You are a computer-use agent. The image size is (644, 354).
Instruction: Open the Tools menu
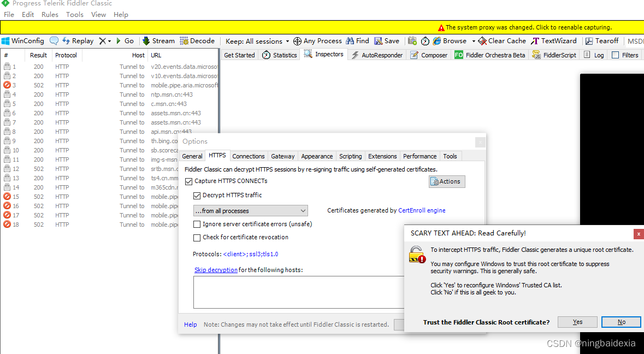point(75,14)
